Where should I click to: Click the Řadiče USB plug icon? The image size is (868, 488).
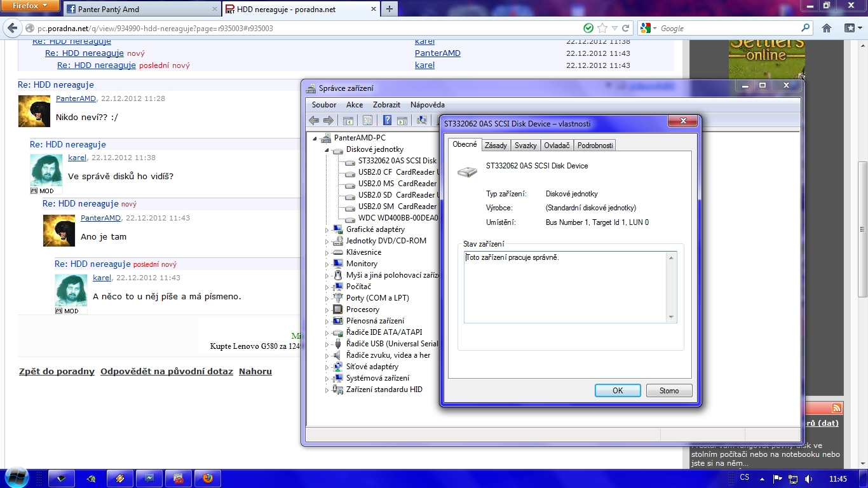pos(338,344)
